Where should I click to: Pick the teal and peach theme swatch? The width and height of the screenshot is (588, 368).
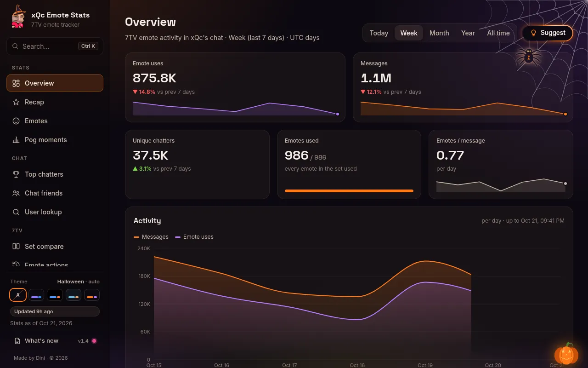point(73,295)
